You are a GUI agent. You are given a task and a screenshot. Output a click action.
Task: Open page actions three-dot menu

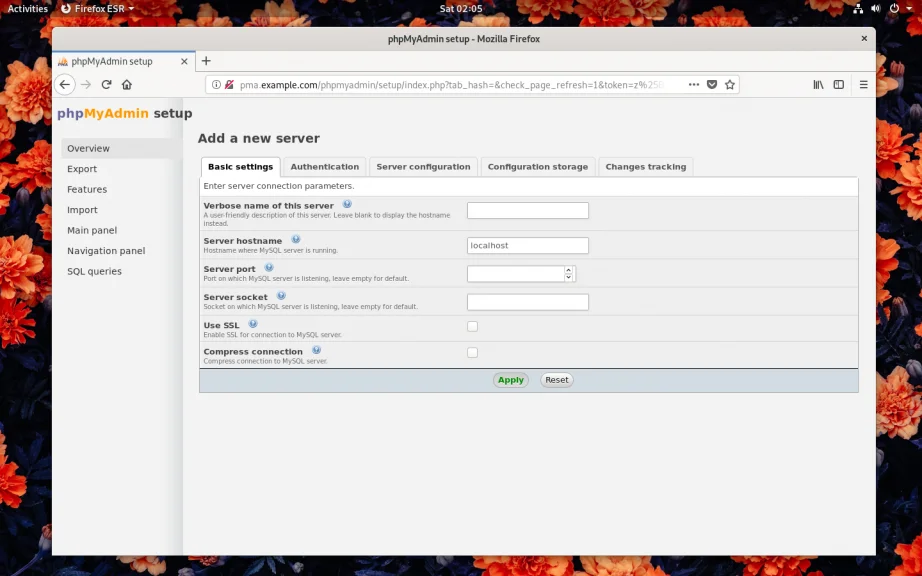click(694, 85)
